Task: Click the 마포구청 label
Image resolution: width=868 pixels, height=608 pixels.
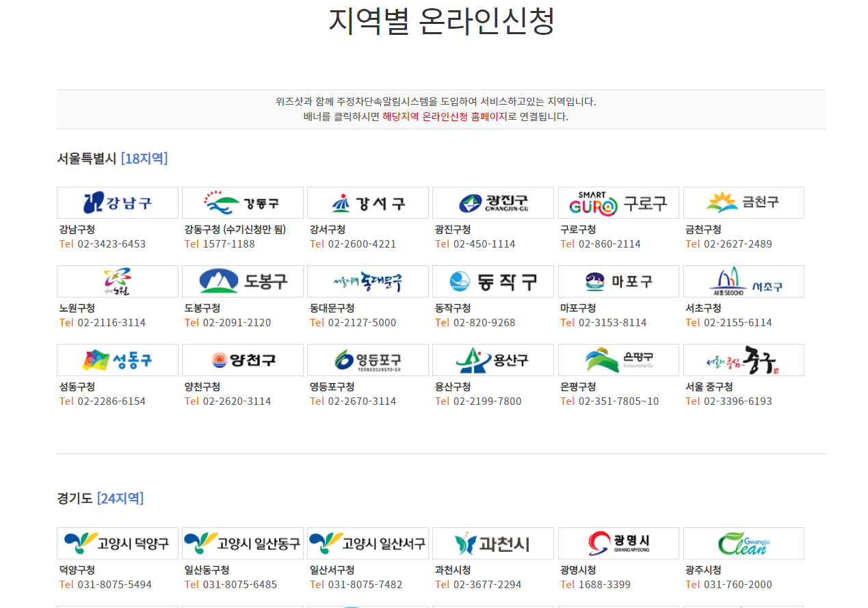Action: pos(578,308)
